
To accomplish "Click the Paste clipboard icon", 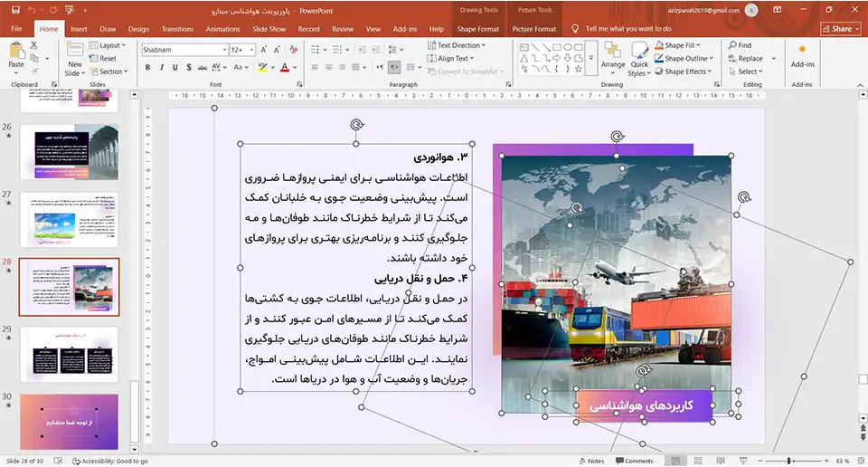I will [x=16, y=51].
